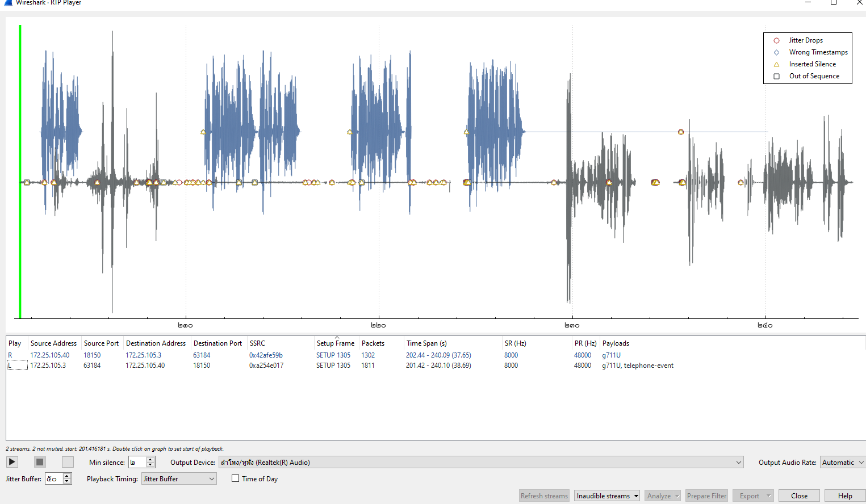This screenshot has height=504, width=866.
Task: Click the Jitter Drops legend circle icon
Action: (776, 40)
